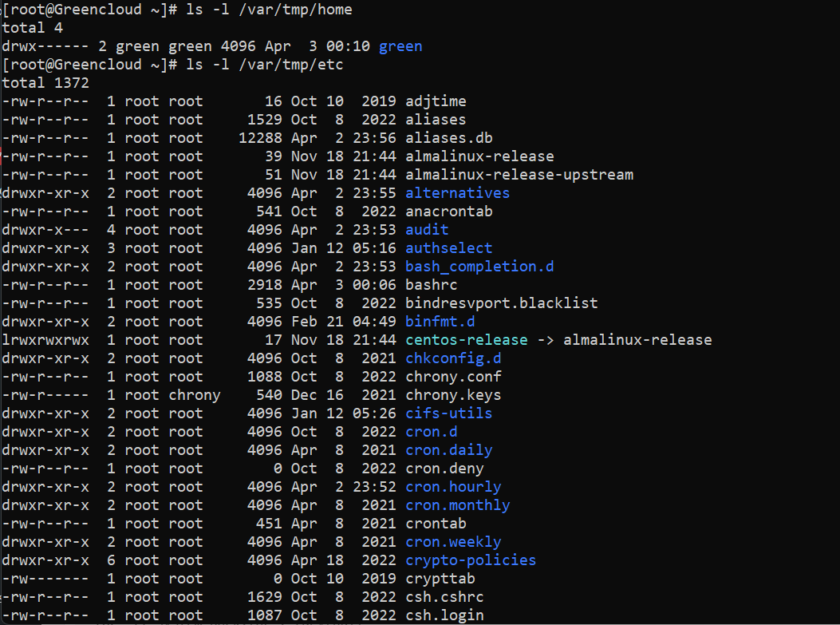The image size is (840, 625).
Task: Click the csh.cshrc file entry
Action: click(x=444, y=596)
